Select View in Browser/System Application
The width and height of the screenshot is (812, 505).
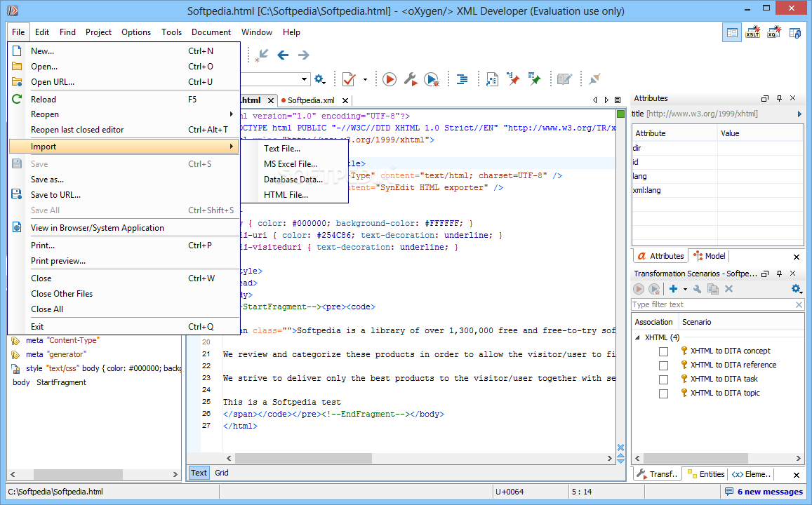124,228
